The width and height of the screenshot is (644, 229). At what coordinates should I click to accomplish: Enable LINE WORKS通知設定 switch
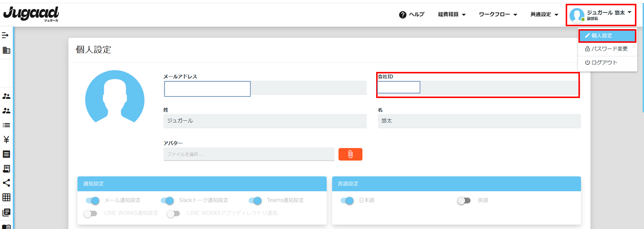(90, 213)
